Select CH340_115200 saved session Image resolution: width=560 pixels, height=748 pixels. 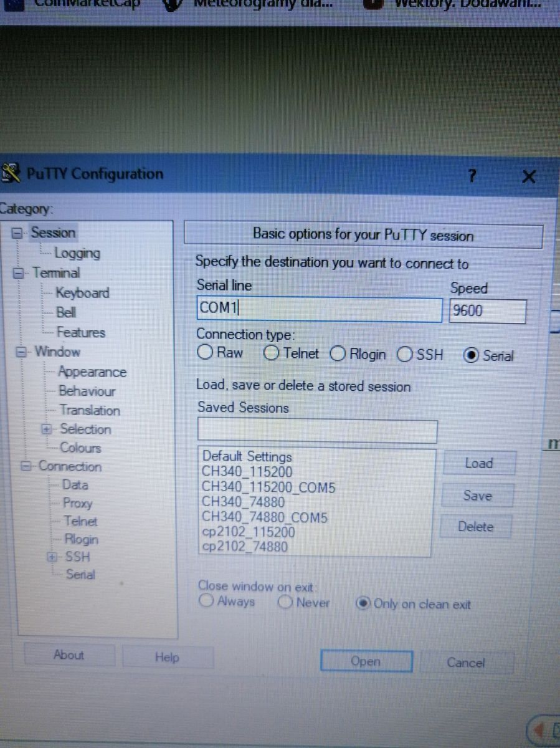[x=247, y=472]
